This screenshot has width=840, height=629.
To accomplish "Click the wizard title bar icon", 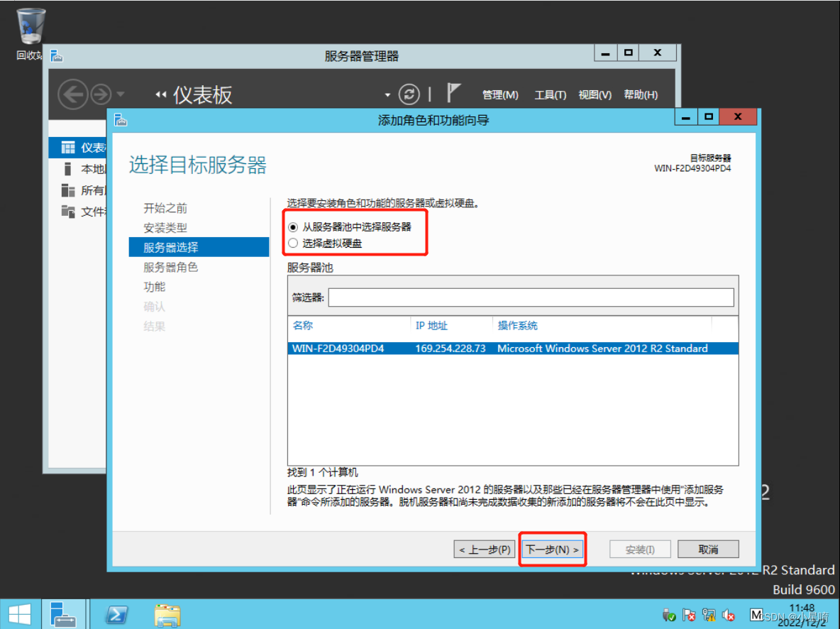I will [x=121, y=119].
